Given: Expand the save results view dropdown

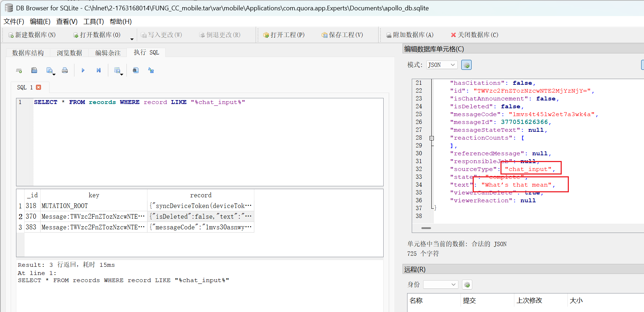Looking at the screenshot, I should point(121,74).
